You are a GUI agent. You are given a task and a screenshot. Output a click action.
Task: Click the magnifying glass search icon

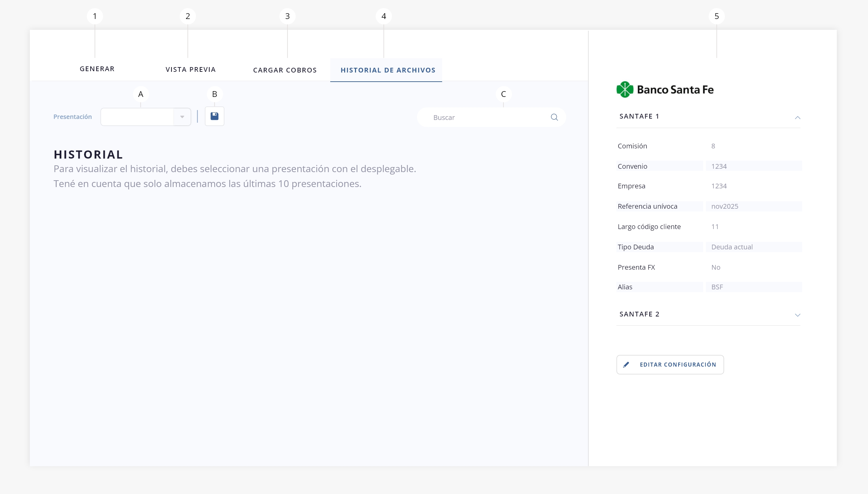(554, 117)
